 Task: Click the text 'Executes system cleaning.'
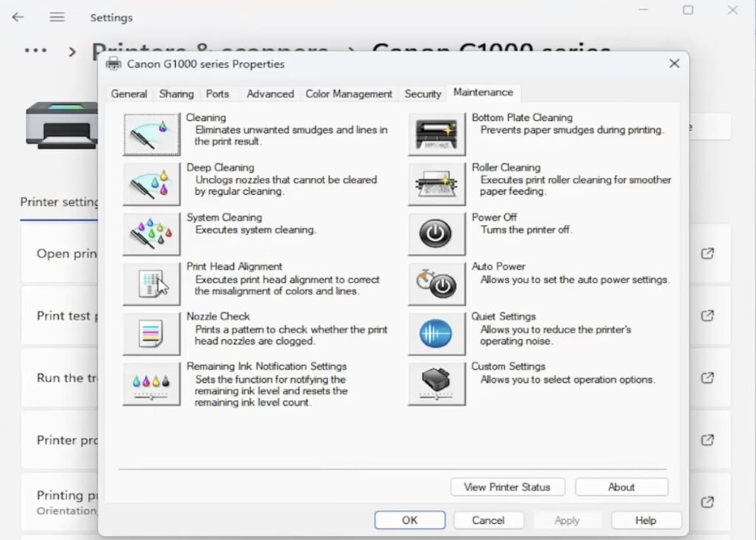point(255,229)
